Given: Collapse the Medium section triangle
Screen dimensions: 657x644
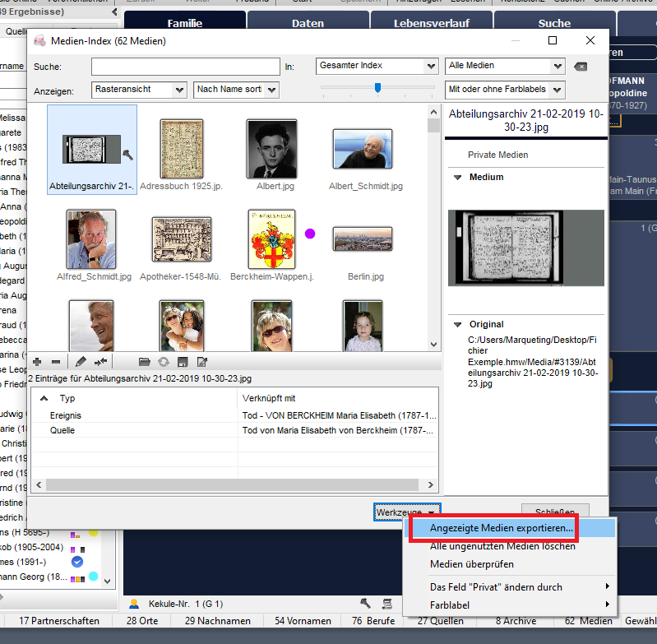Looking at the screenshot, I should 456,177.
